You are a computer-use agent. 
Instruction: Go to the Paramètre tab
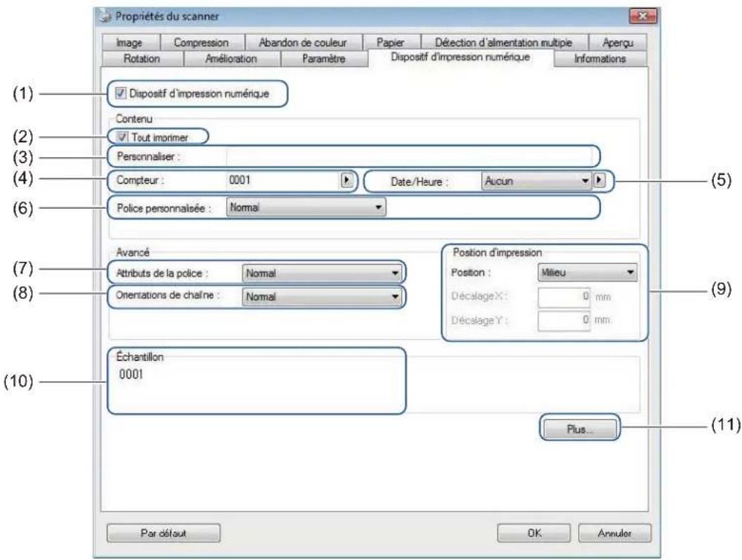324,59
